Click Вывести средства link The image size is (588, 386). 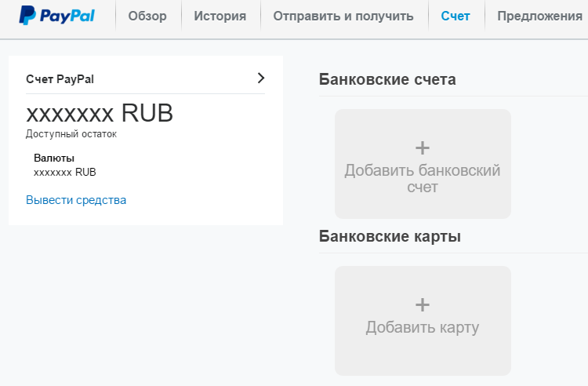point(76,200)
